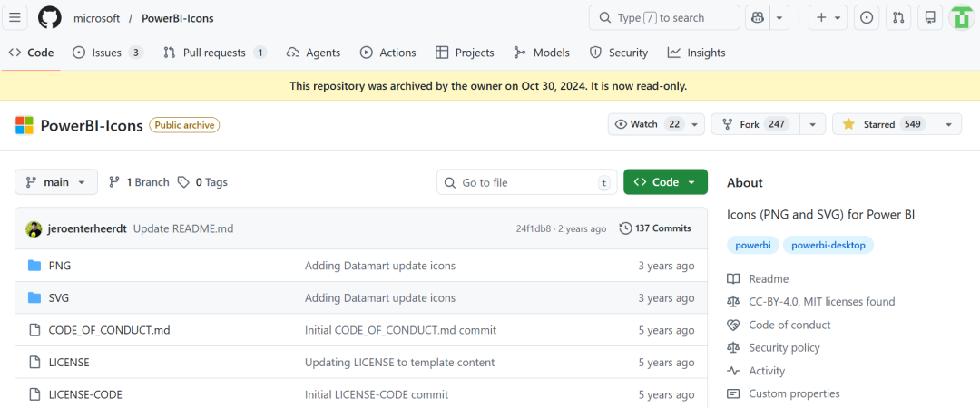
Task: Switch to the Issues tab
Action: coord(107,53)
